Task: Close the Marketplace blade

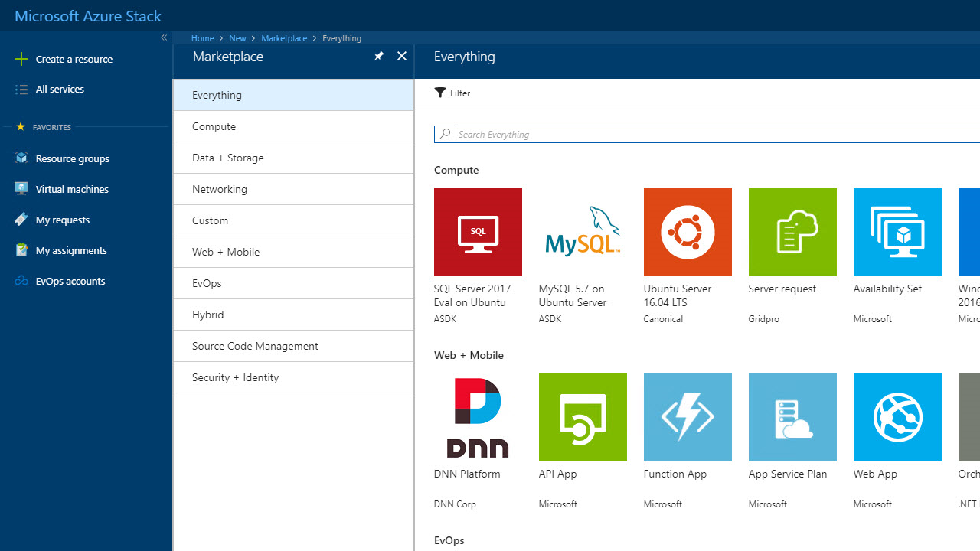Action: (x=402, y=56)
